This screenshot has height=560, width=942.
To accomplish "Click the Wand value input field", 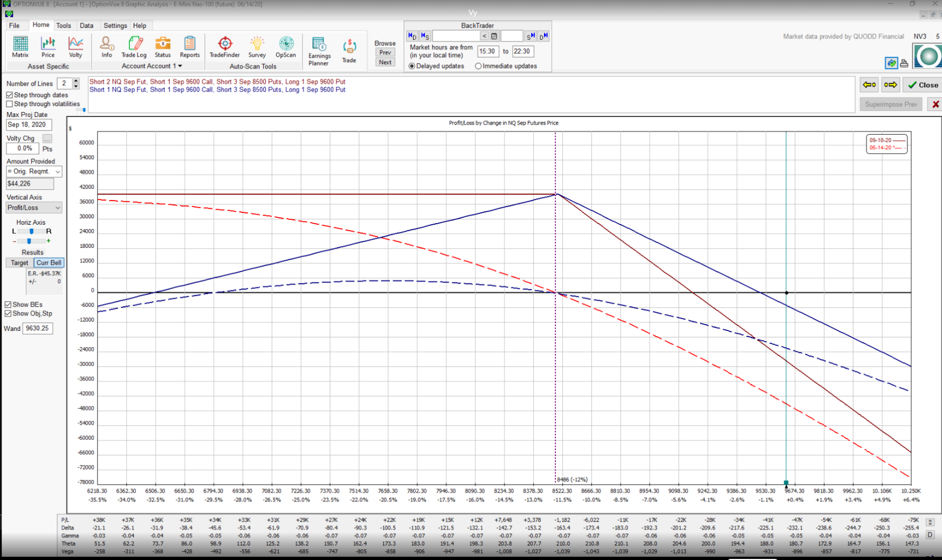I will tap(37, 328).
